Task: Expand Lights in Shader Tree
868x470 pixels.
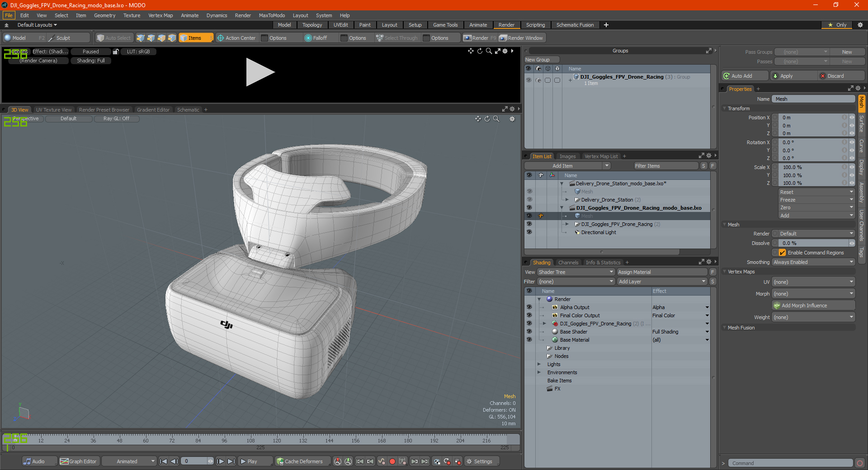Action: pyautogui.click(x=539, y=364)
